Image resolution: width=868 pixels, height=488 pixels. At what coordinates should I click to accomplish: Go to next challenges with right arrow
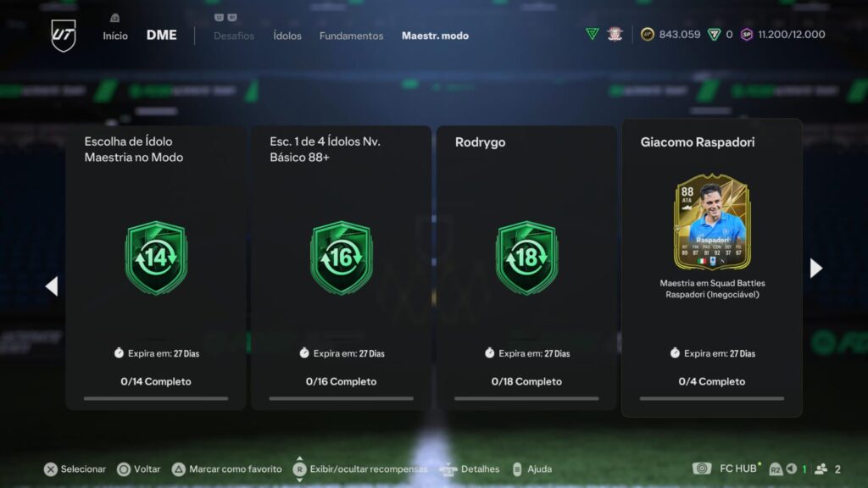816,269
